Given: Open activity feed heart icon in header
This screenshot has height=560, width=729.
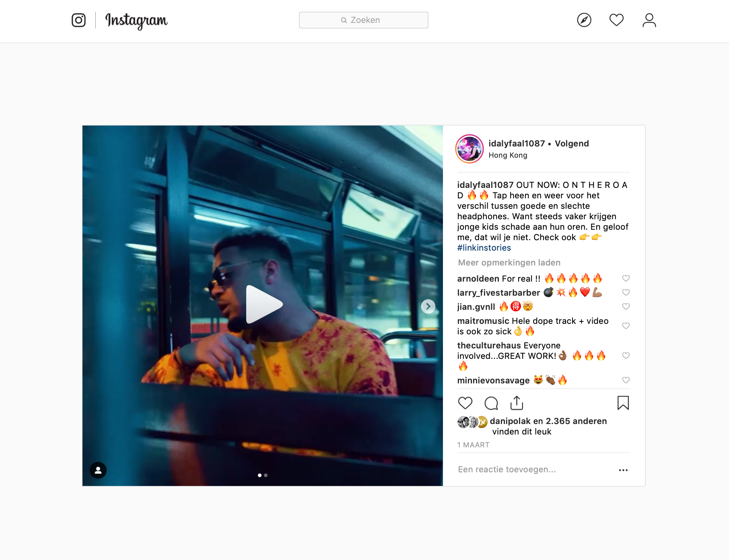Looking at the screenshot, I should tap(616, 20).
